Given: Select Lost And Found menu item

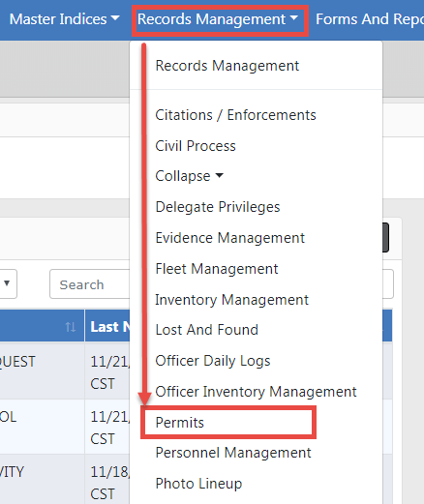Looking at the screenshot, I should click(206, 330).
